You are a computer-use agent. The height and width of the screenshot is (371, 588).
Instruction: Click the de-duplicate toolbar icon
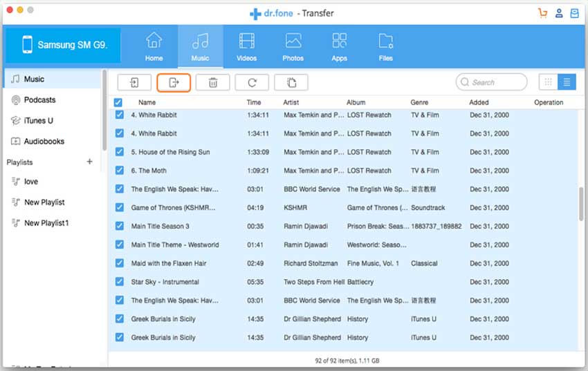click(291, 82)
